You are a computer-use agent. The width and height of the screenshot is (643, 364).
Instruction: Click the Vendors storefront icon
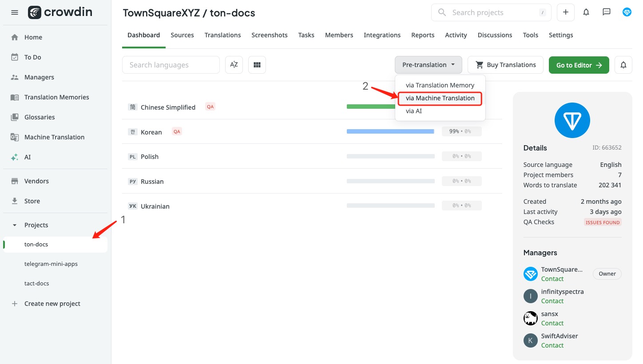(15, 181)
